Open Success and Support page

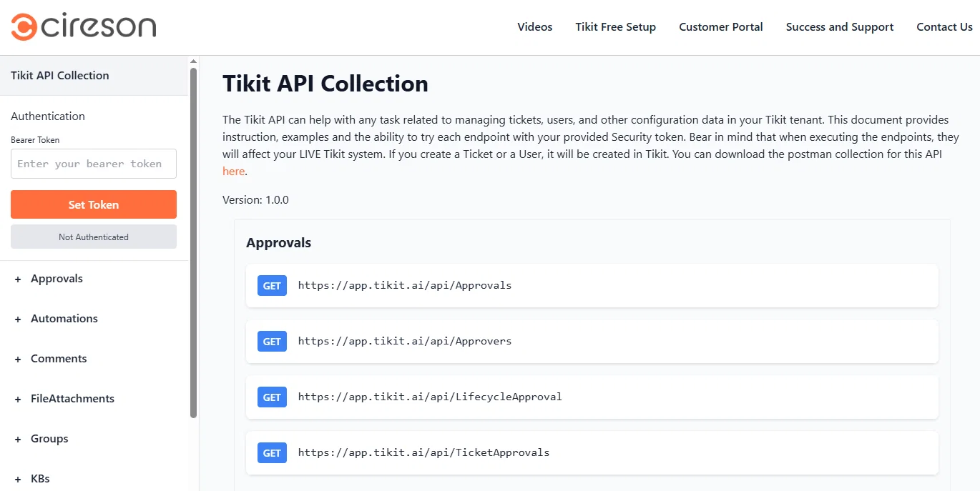[x=840, y=27]
